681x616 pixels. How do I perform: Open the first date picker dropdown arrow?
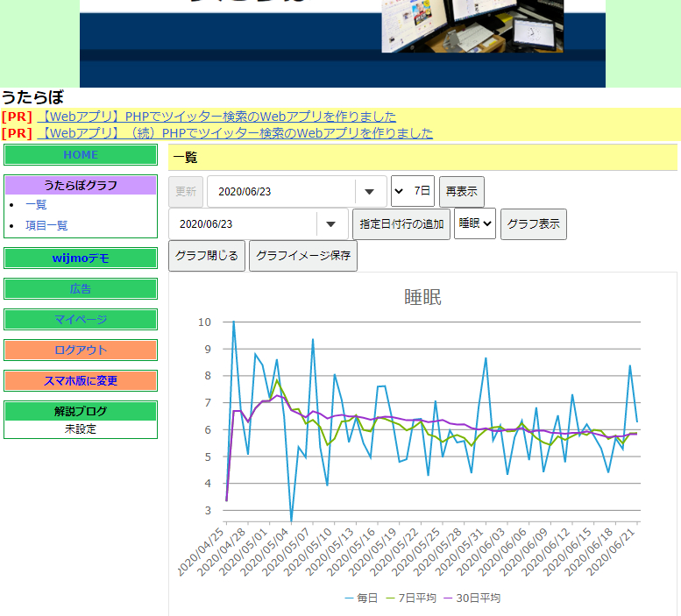(370, 192)
